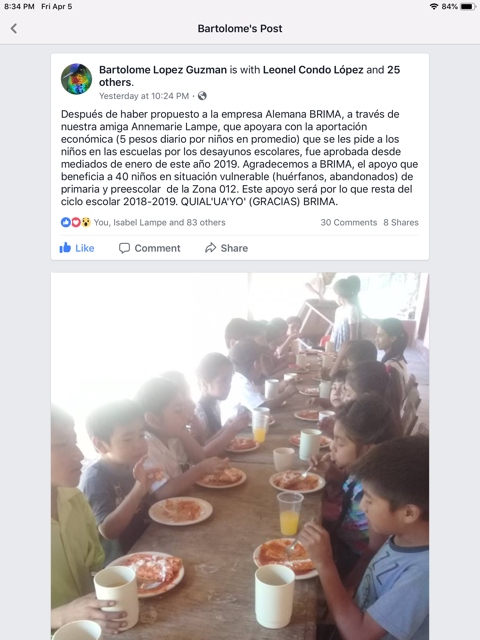480x640 pixels.
Task: Show who reacted: Isabel Lampe and 83 others
Action: pos(160,222)
